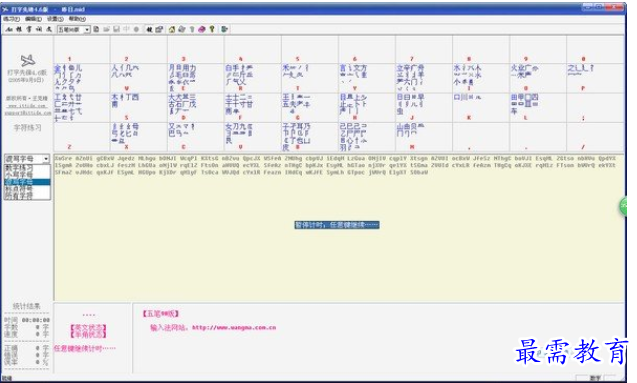The image size is (637, 383).
Task: Click the green exit icon in toolbar
Action: pyautogui.click(x=224, y=29)
